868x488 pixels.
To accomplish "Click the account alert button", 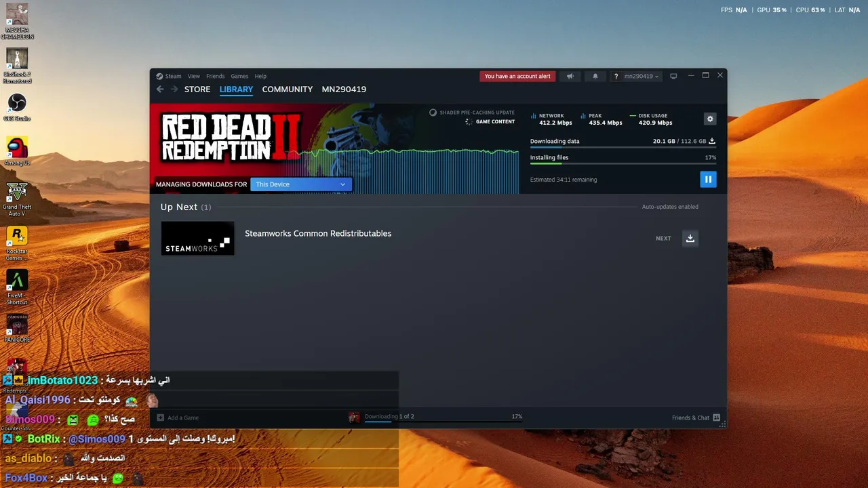I will [517, 76].
